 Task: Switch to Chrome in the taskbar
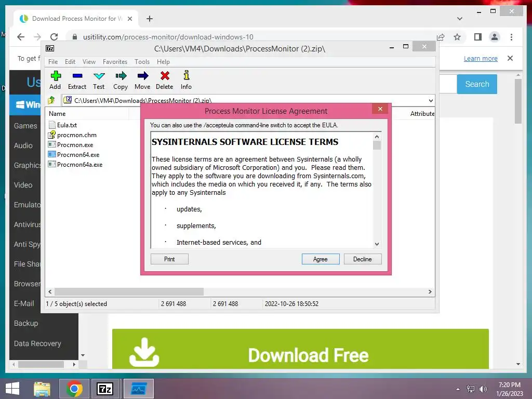[74, 389]
